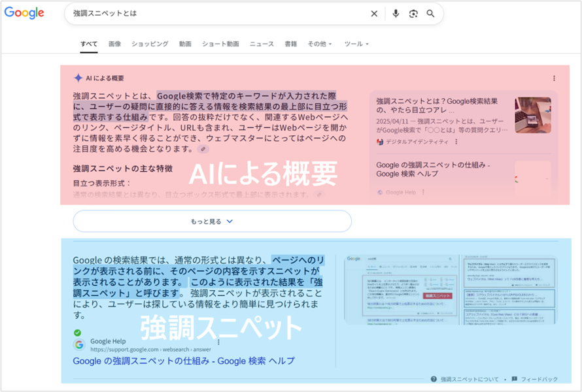This screenshot has height=392, width=582.
Task: Click the フィードバック link
Action: 539,379
